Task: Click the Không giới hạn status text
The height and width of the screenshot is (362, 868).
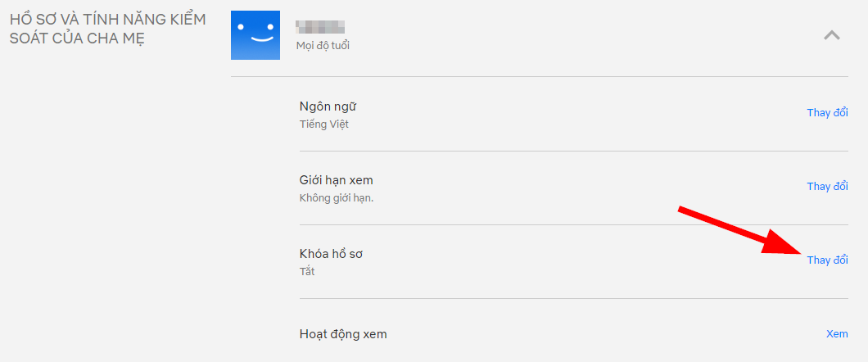Action: click(x=337, y=198)
